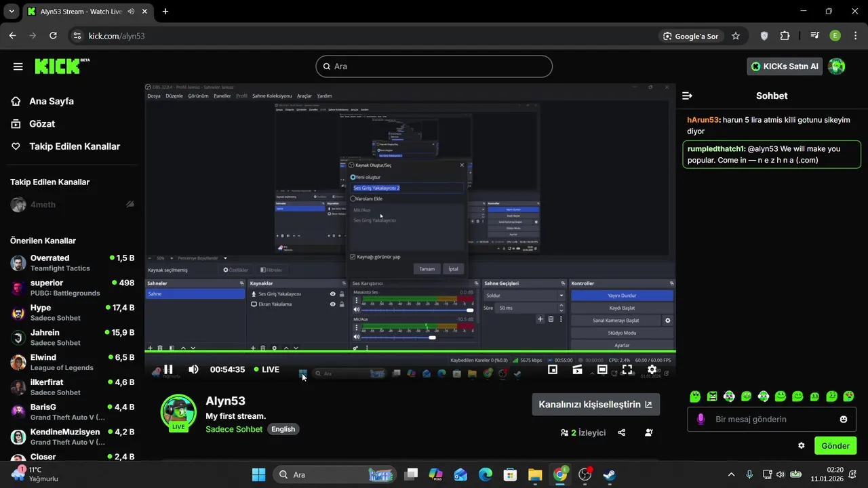Bookmark this page with the star
868x488 pixels.
tap(736, 36)
